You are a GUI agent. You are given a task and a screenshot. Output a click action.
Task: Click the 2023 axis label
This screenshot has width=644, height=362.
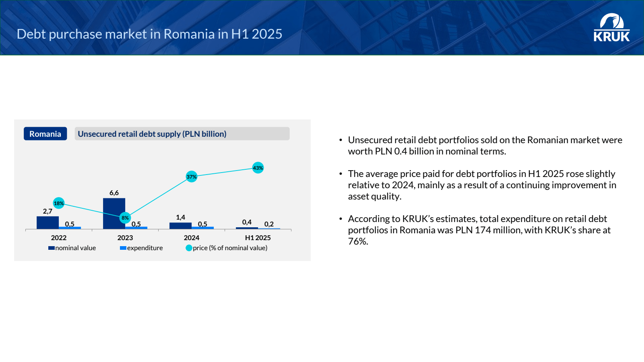pyautogui.click(x=125, y=238)
